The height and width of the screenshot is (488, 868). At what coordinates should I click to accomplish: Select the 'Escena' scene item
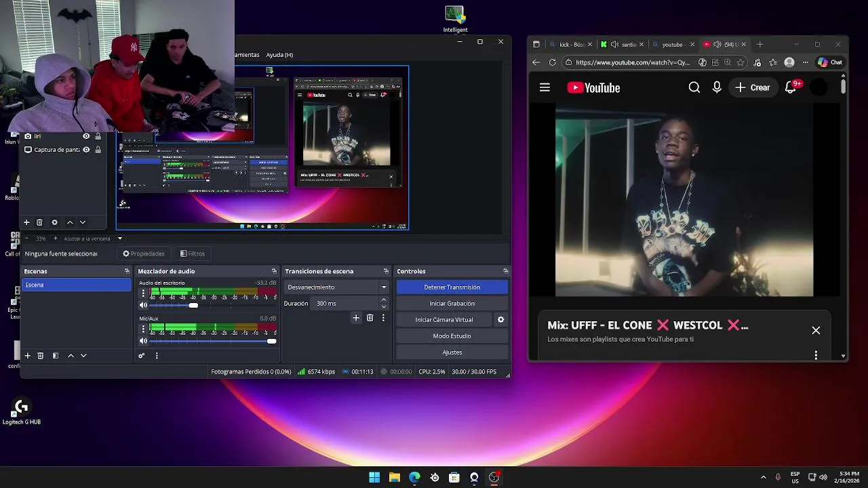pyautogui.click(x=77, y=285)
